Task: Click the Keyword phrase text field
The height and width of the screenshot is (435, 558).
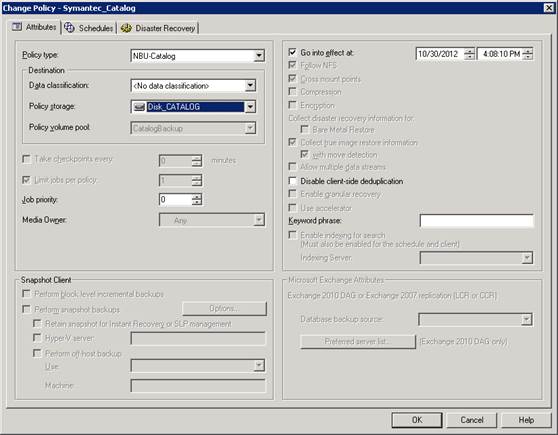Action: click(x=477, y=221)
